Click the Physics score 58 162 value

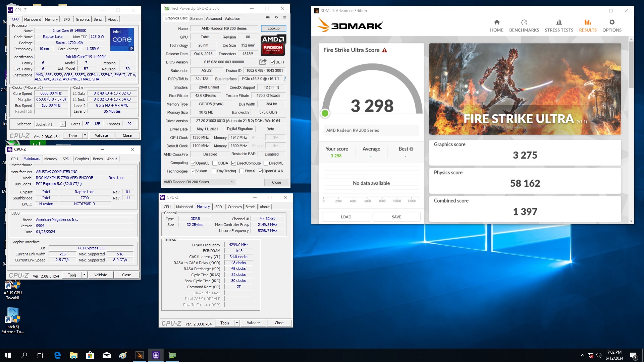point(525,183)
